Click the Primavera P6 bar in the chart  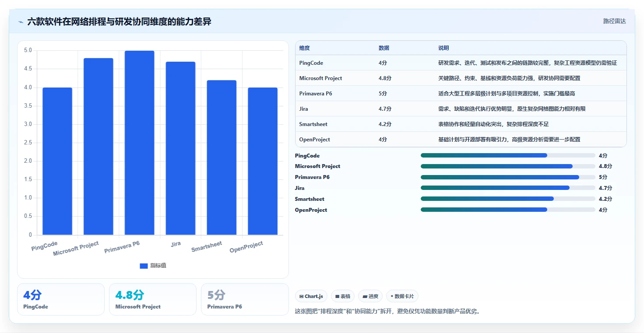140,143
